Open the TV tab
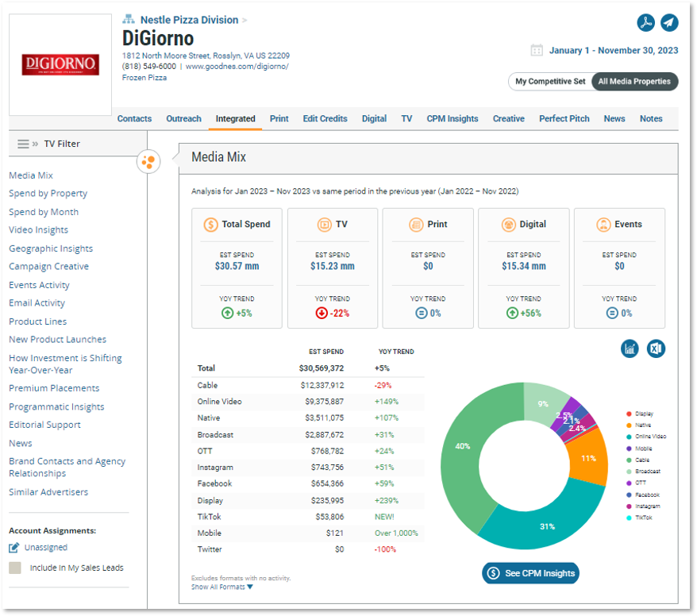Image resolution: width=697 pixels, height=616 pixels. click(406, 118)
